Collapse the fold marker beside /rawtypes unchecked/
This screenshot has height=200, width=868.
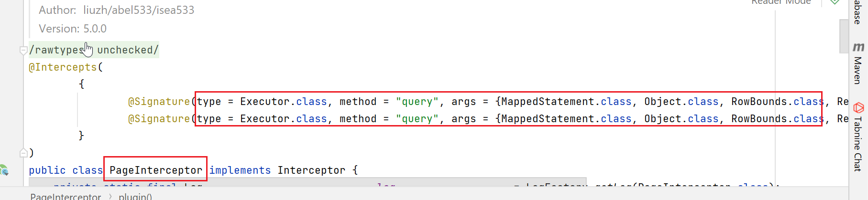pos(23,50)
